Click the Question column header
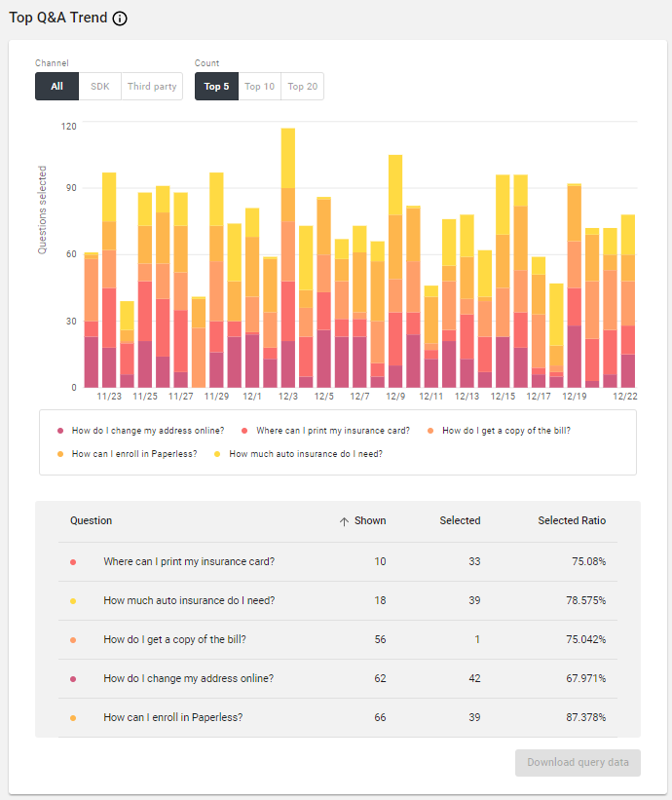 click(91, 520)
